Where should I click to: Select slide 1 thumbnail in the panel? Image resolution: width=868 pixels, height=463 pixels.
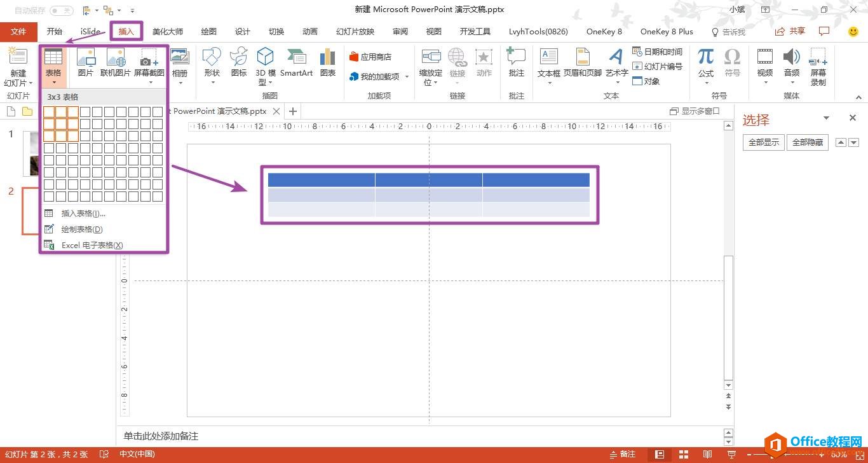32,153
